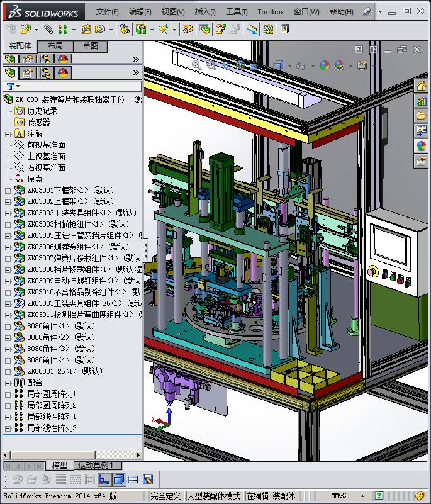This screenshot has height=504, width=431.
Task: Click the feature tree scroll-right arrow
Action: pos(138,455)
